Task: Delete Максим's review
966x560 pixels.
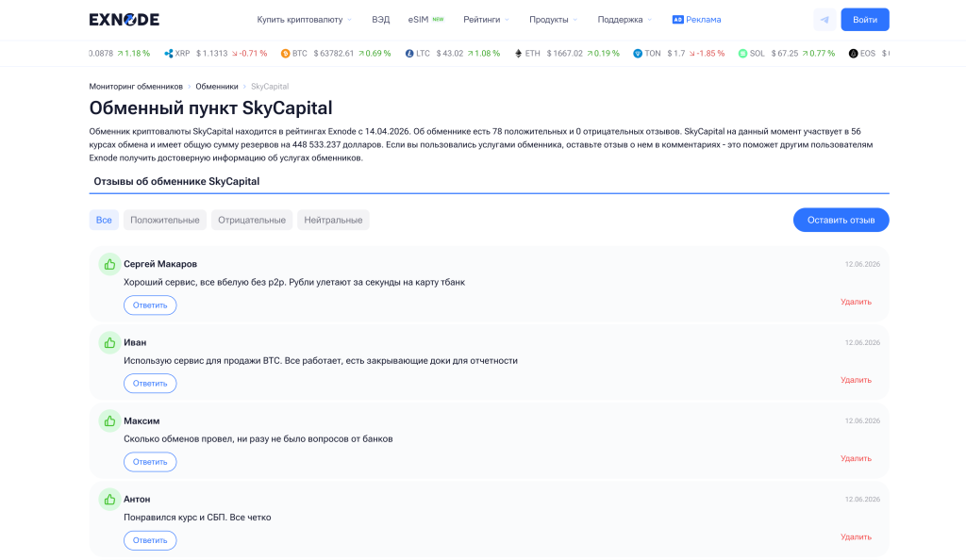Action: [x=856, y=458]
